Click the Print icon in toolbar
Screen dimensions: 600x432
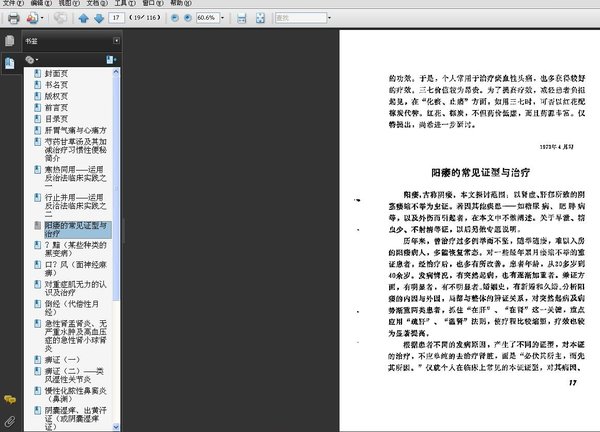[14, 18]
